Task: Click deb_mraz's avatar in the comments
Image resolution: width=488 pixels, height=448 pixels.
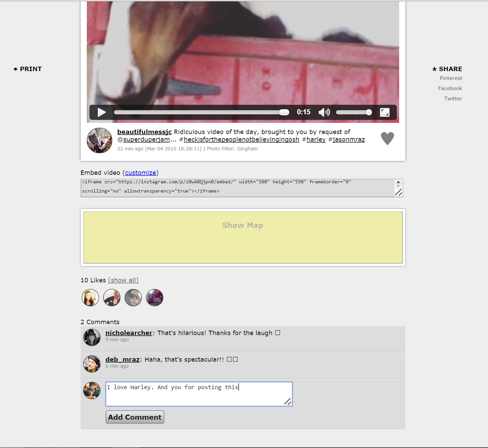Action: coord(92,364)
